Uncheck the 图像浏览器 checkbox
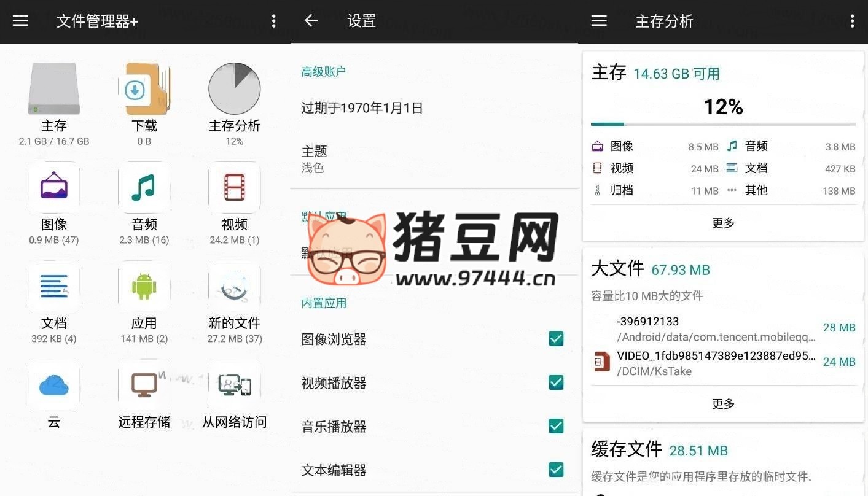Screen dimensions: 868x496 tap(556, 339)
